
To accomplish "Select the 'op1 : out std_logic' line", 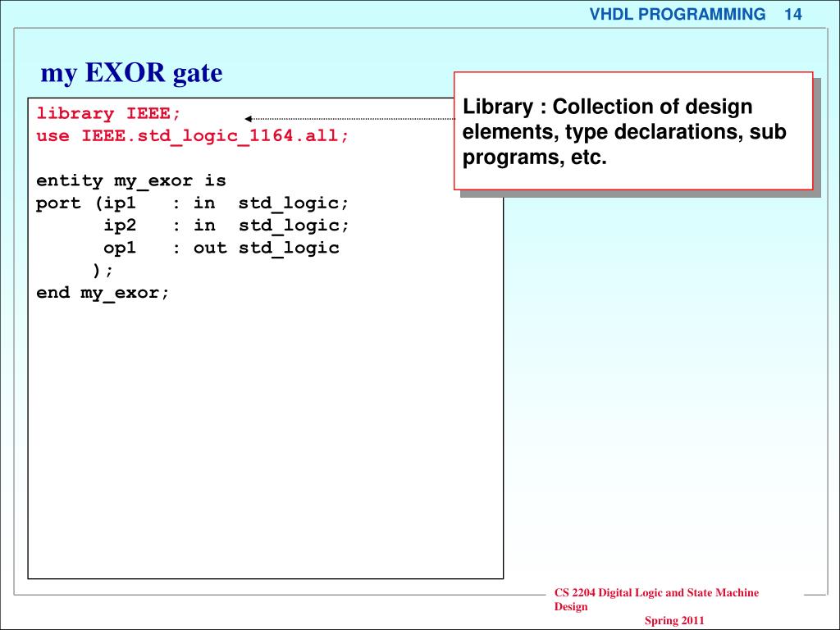I will (x=221, y=248).
